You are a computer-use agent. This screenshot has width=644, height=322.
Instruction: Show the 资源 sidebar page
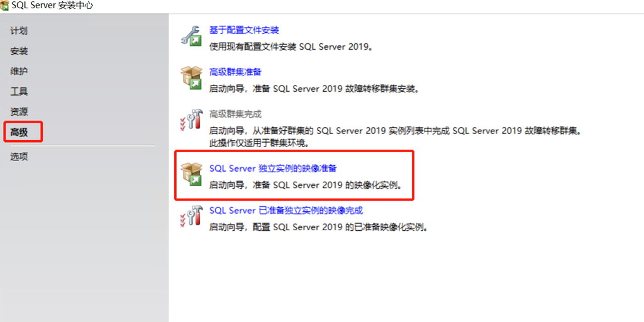pos(19,112)
